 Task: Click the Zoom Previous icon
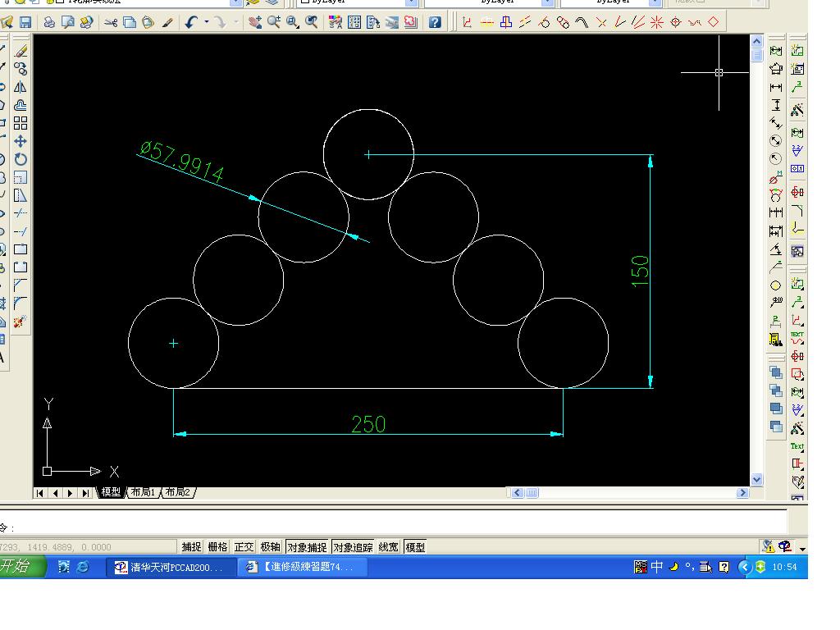click(311, 22)
